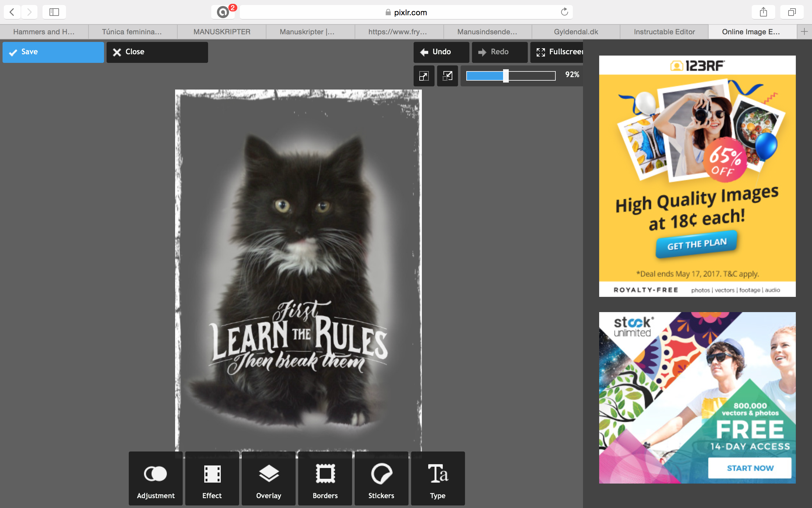
Task: Open the Type text tool
Action: coord(438,478)
